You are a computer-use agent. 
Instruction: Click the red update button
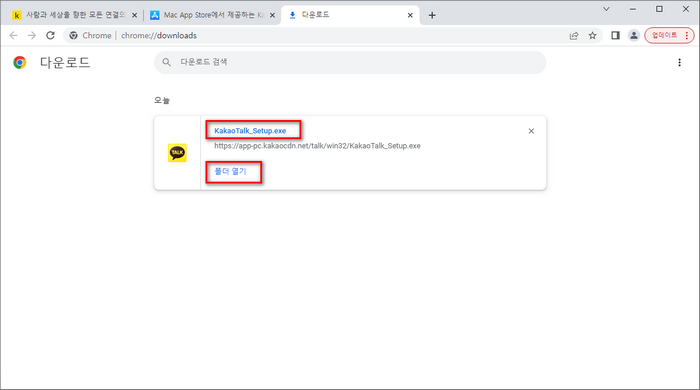point(669,35)
